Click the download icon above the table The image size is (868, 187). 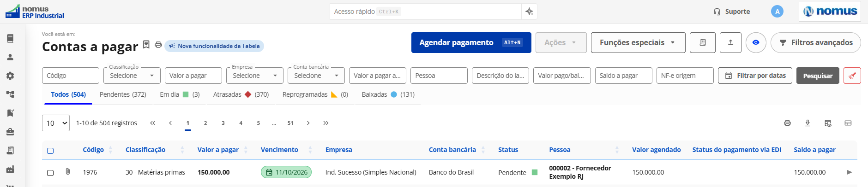pyautogui.click(x=808, y=123)
